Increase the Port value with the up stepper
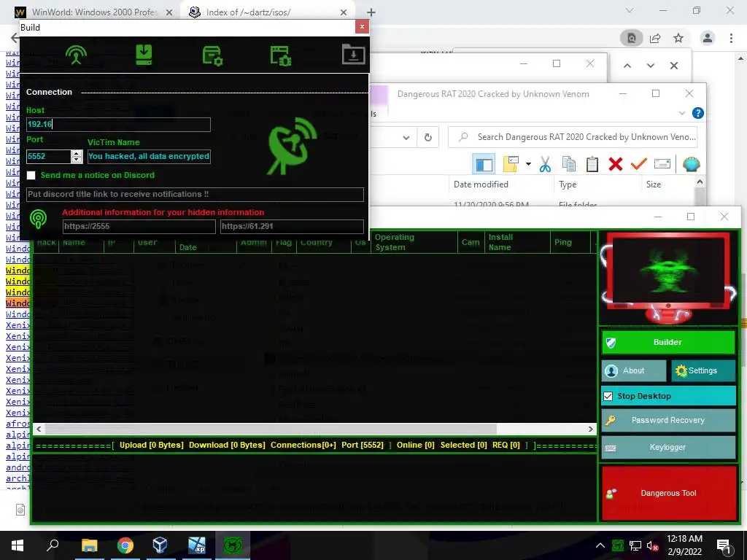The width and height of the screenshot is (747, 560). [76, 153]
